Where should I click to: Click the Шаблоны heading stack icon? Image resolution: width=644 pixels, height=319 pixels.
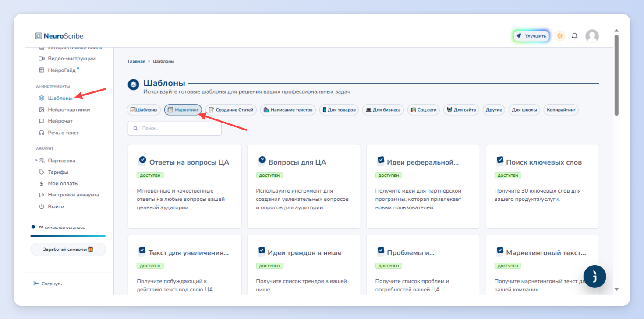point(134,84)
